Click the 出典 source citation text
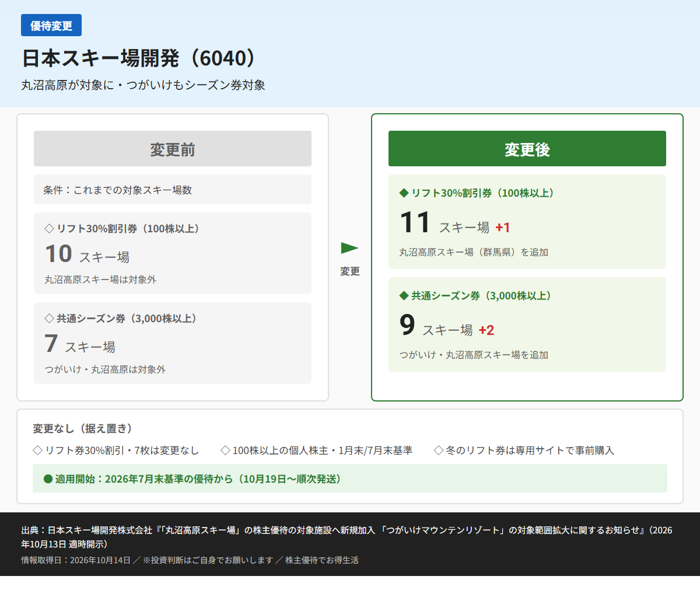 coord(346,537)
